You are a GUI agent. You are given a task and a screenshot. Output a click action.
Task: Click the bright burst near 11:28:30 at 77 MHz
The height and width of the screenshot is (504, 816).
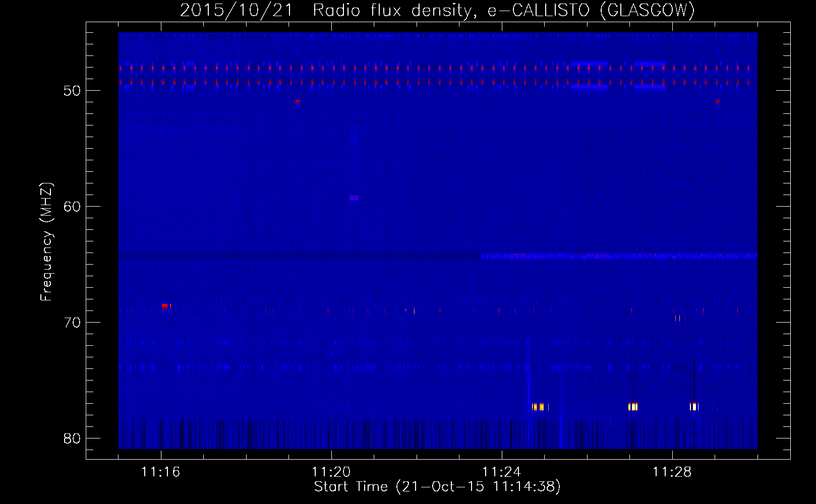694,406
